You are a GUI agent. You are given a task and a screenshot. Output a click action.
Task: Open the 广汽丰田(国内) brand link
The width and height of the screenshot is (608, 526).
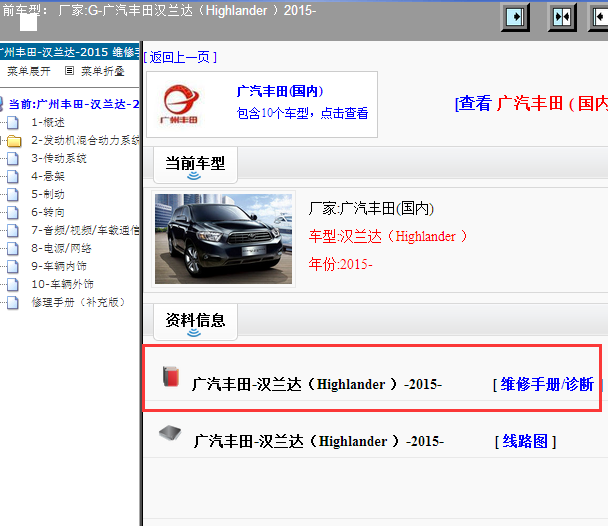pyautogui.click(x=280, y=91)
